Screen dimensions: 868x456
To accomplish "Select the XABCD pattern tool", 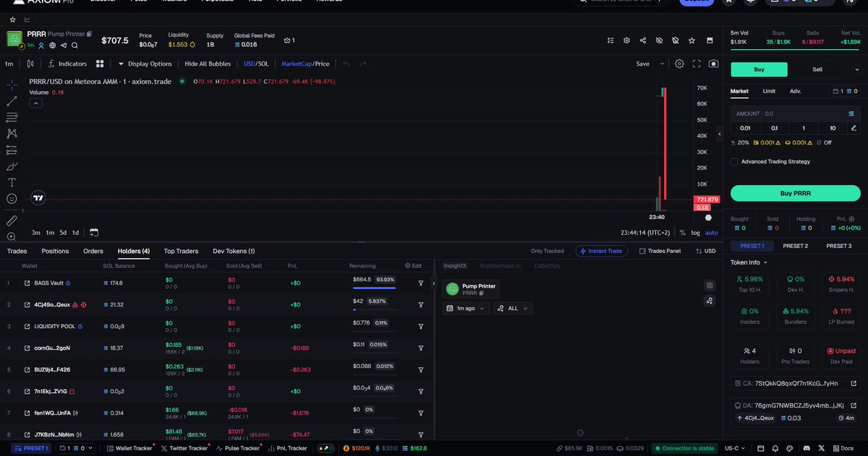I will (x=12, y=133).
